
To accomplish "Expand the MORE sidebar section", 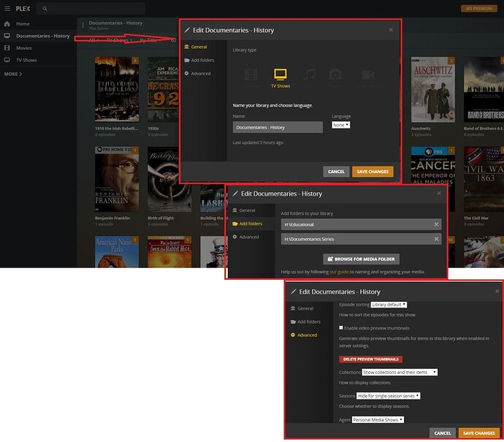I will click(x=13, y=74).
